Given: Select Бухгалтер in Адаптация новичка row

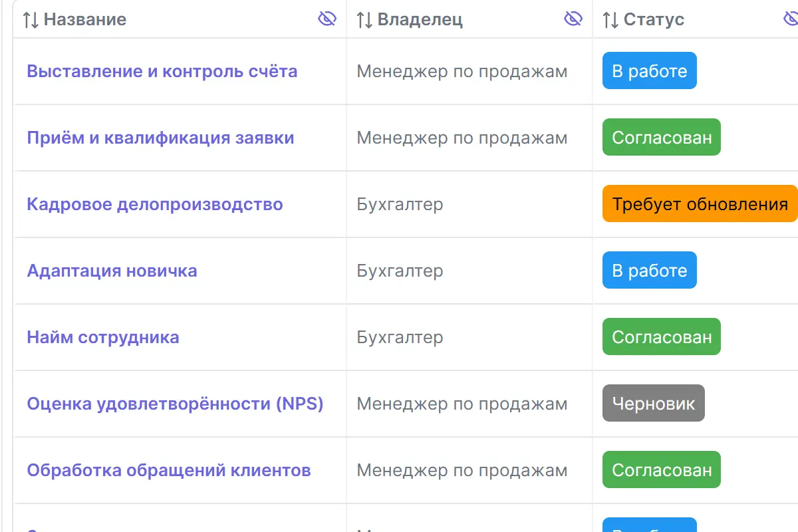Looking at the screenshot, I should point(400,271).
